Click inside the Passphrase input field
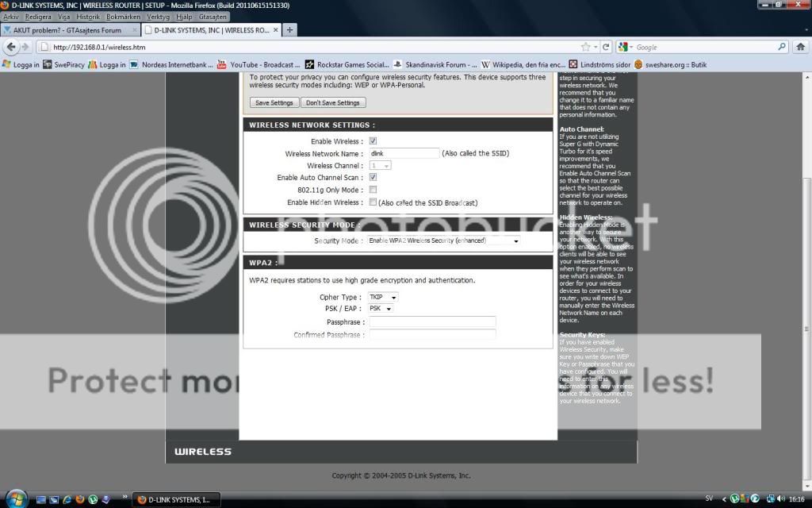The height and width of the screenshot is (508, 812). coord(432,321)
